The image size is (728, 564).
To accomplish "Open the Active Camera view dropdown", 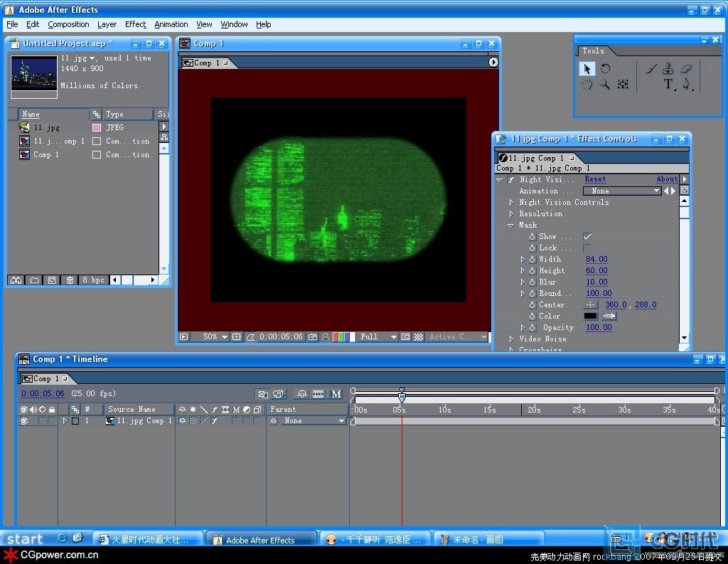I will pyautogui.click(x=457, y=337).
